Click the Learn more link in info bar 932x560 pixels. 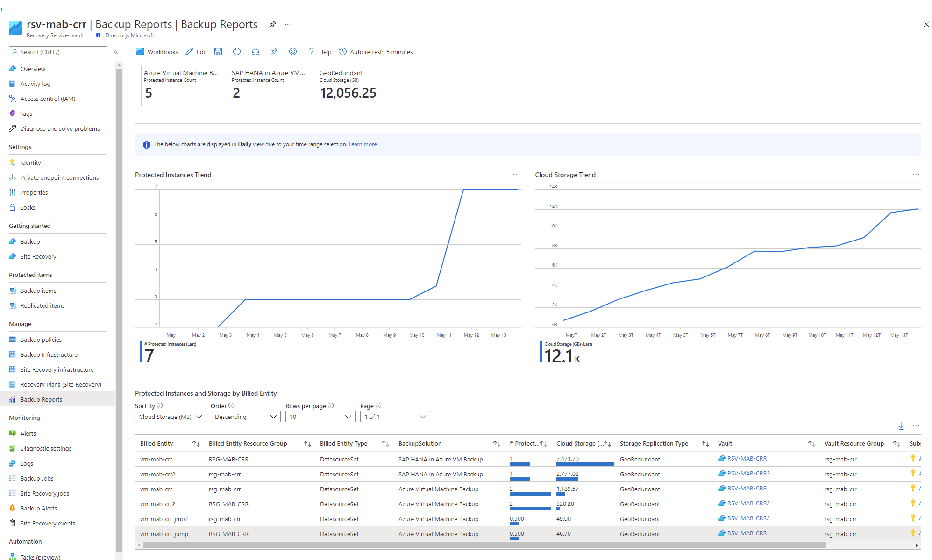(x=363, y=144)
